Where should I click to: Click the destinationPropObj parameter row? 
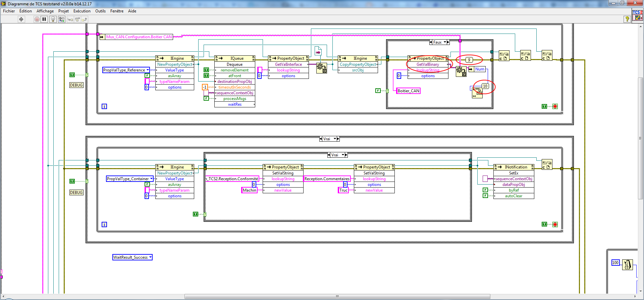(235, 81)
